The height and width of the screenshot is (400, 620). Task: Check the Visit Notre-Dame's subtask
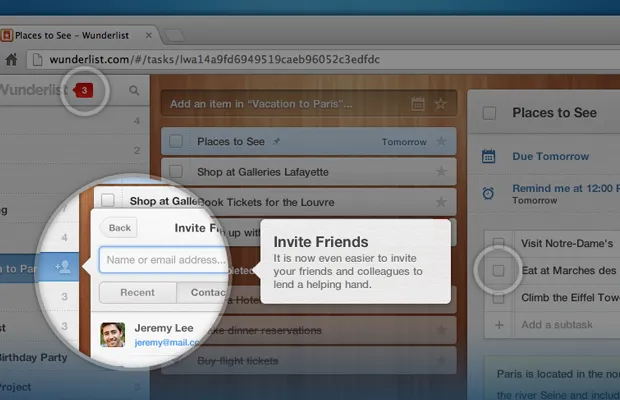[499, 242]
